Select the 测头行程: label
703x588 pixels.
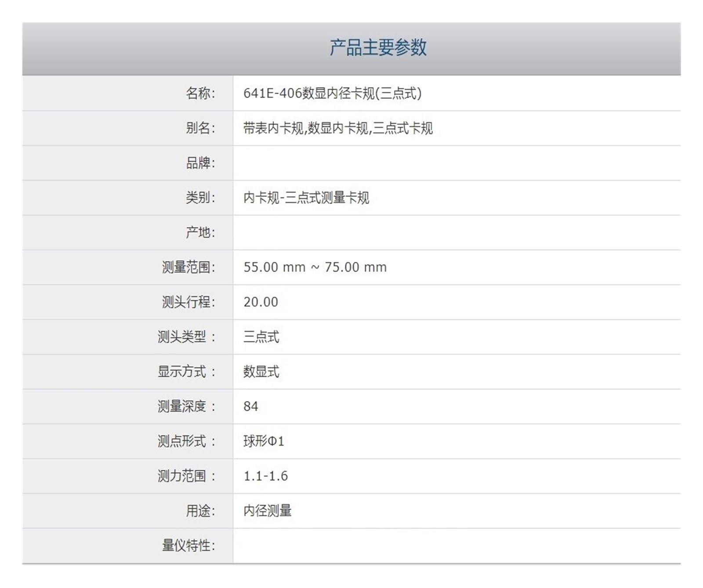point(188,302)
